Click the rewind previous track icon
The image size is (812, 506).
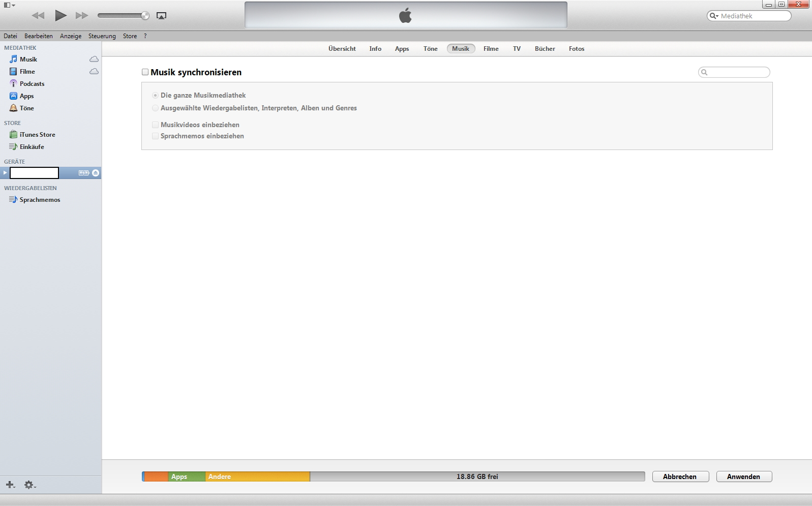(38, 16)
